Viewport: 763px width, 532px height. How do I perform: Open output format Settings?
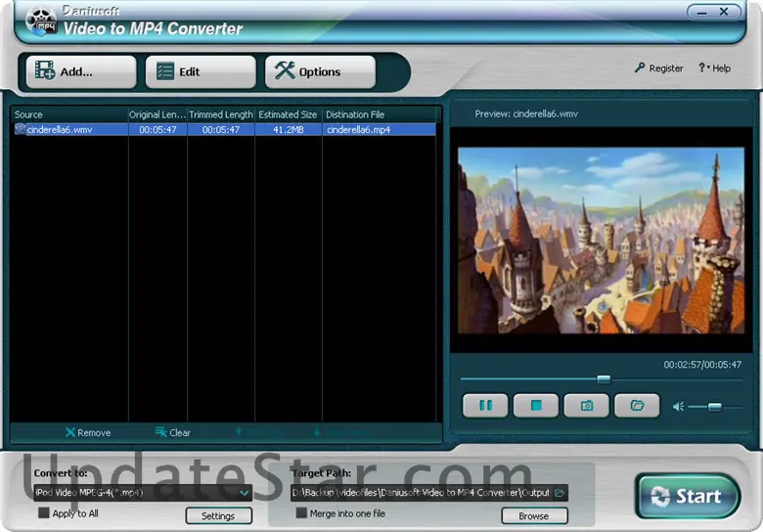tap(218, 515)
